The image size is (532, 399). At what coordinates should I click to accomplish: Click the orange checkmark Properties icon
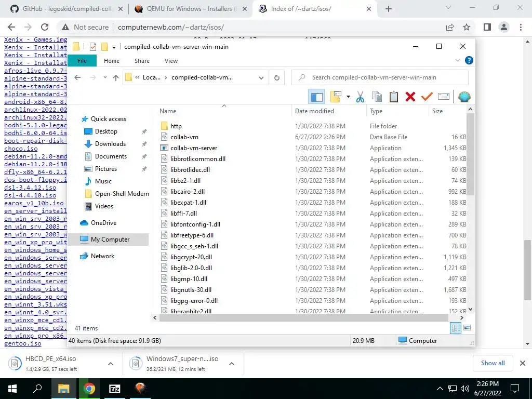point(427,97)
